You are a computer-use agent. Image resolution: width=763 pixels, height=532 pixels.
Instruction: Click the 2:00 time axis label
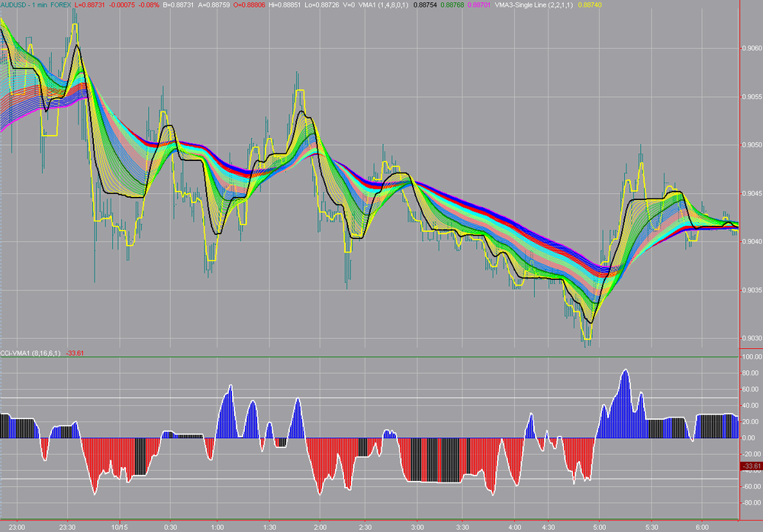coord(320,527)
